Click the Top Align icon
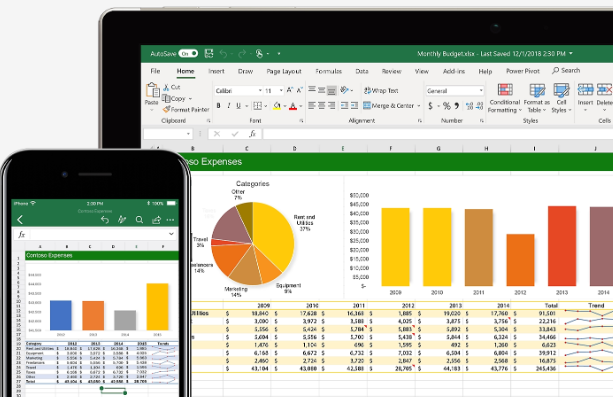The width and height of the screenshot is (613, 397). point(312,90)
